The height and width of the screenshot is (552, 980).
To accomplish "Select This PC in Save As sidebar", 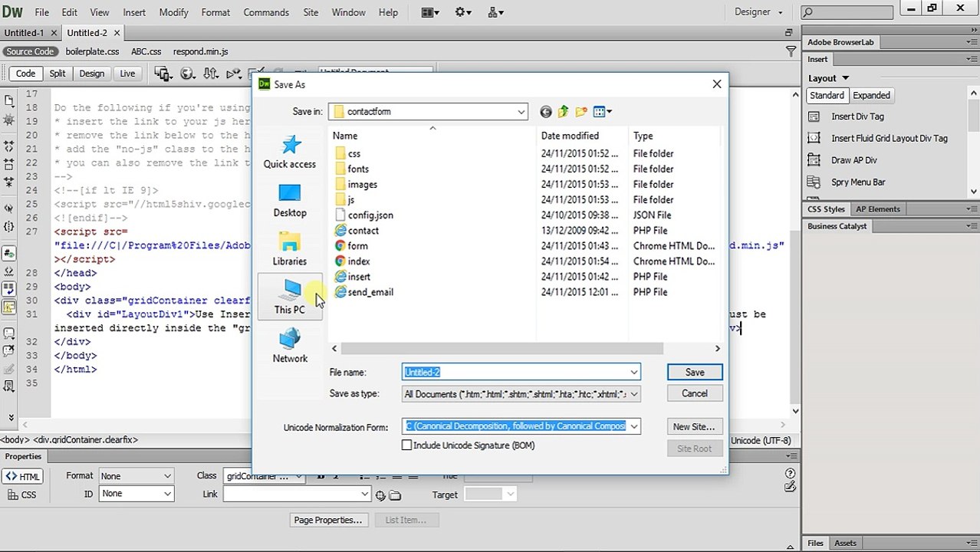I will click(x=290, y=297).
